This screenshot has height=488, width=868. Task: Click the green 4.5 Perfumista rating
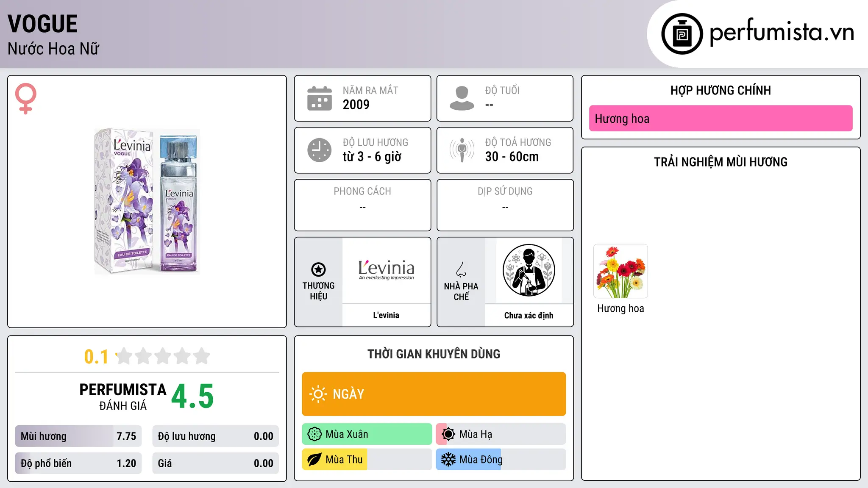[x=192, y=396]
